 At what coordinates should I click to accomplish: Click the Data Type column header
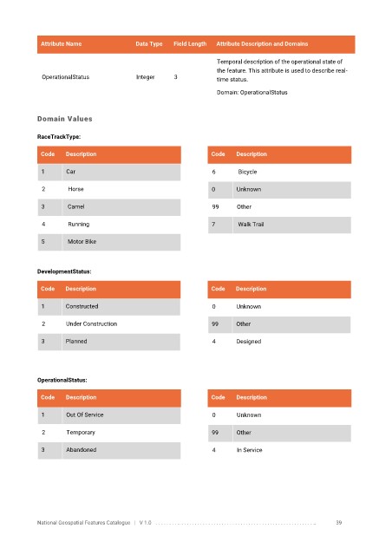[148, 44]
